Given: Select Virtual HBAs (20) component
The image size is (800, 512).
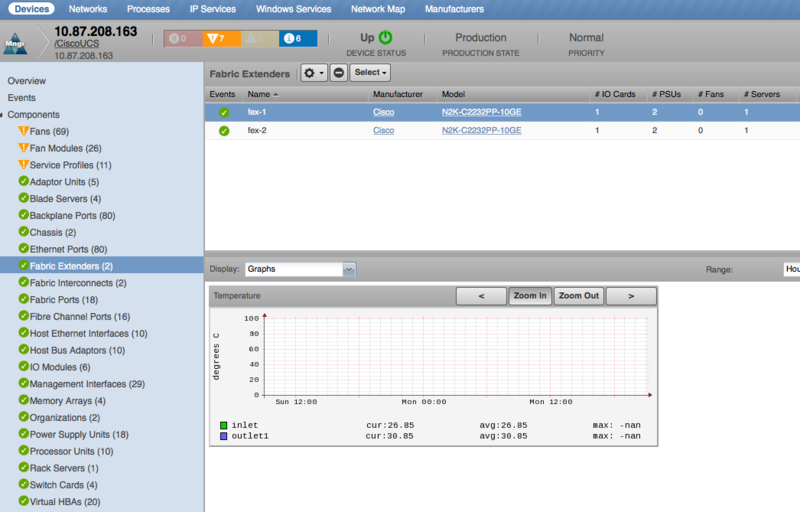Looking at the screenshot, I should pos(65,502).
